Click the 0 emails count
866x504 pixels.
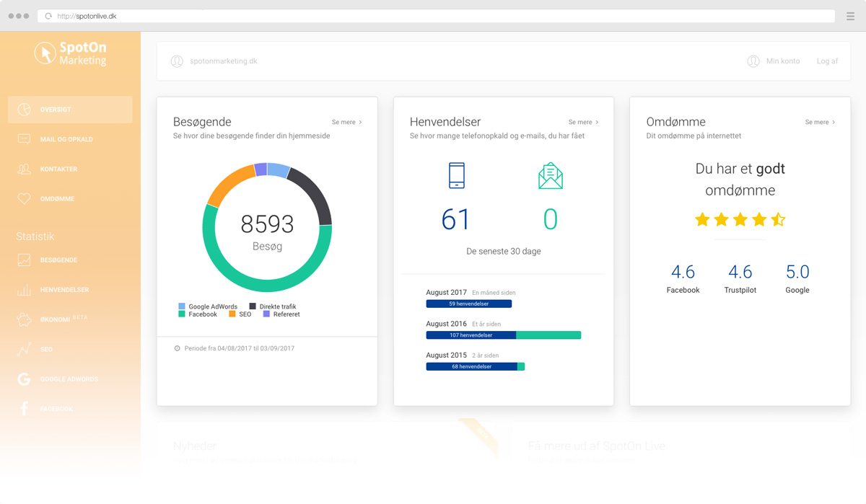pos(551,220)
